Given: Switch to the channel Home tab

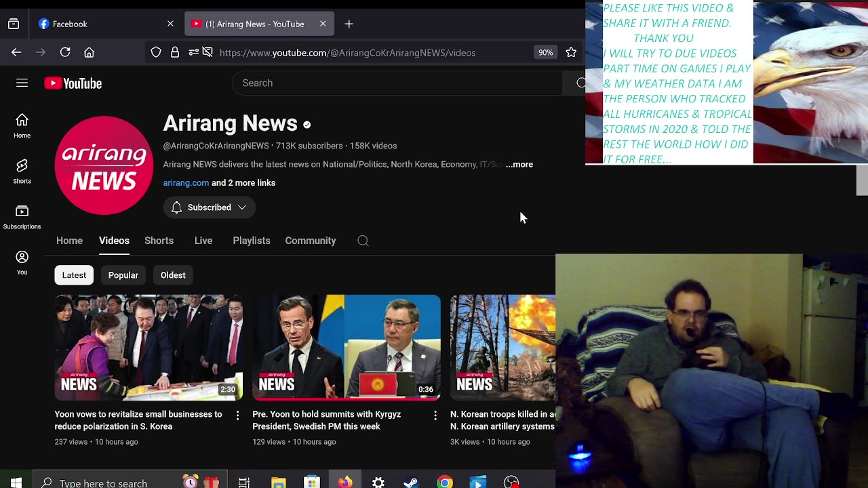Looking at the screenshot, I should click(69, 241).
